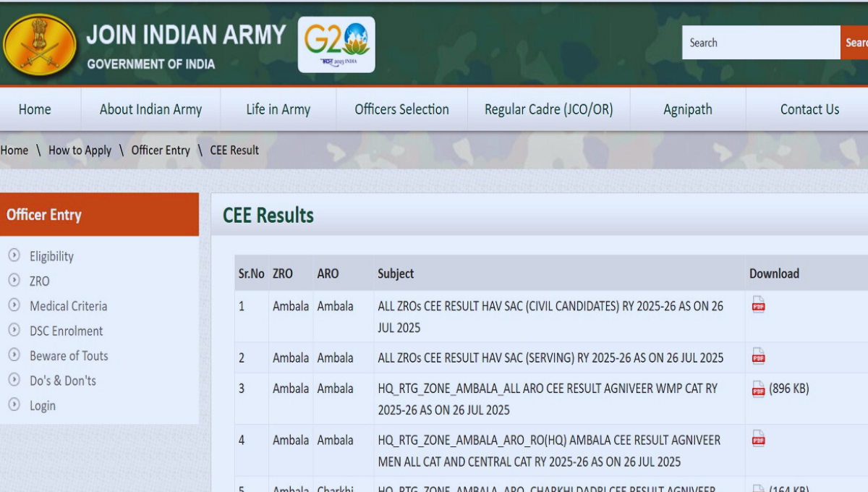Click subject text of row 1 HAV SAC Civil
Viewport: 868px width, 492px height.
(x=550, y=317)
